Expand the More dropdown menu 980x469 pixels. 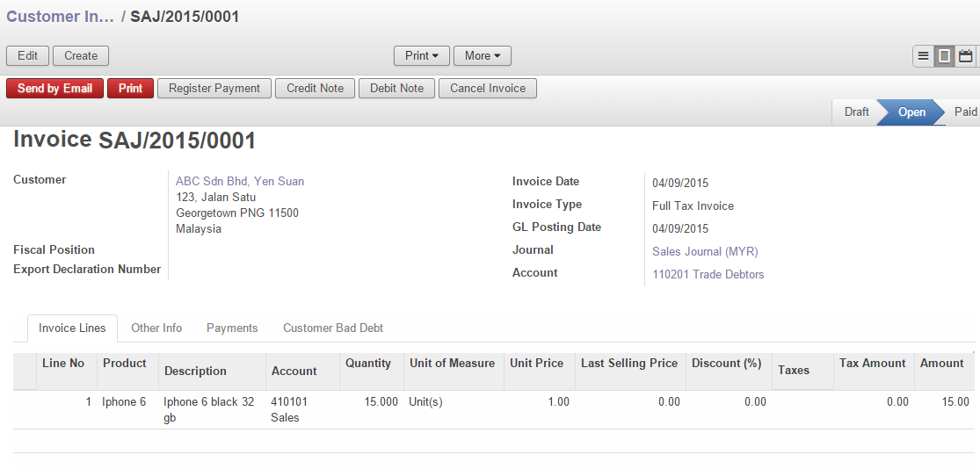(x=482, y=56)
